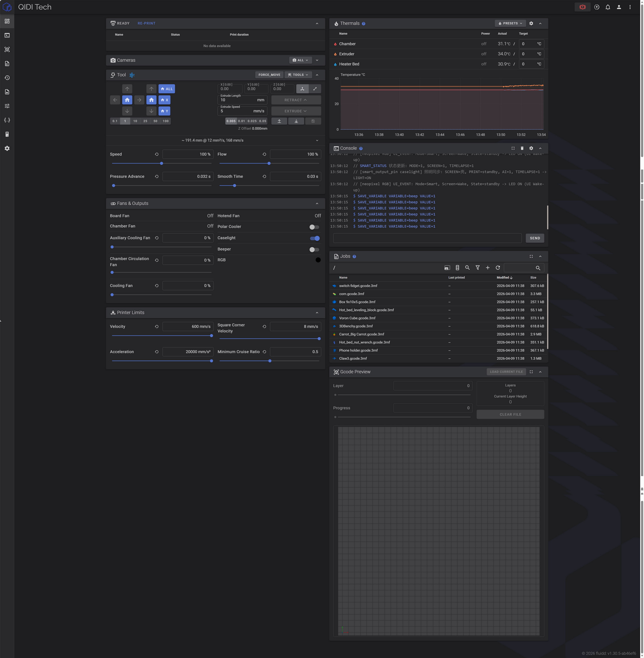Collapse the Thermals panel
The image size is (644, 658).
pos(540,23)
